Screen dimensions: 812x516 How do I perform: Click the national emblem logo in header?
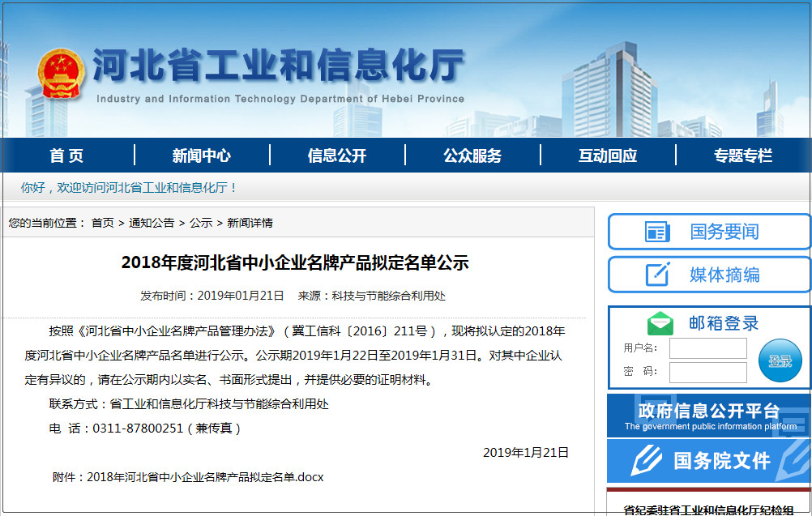pos(60,75)
